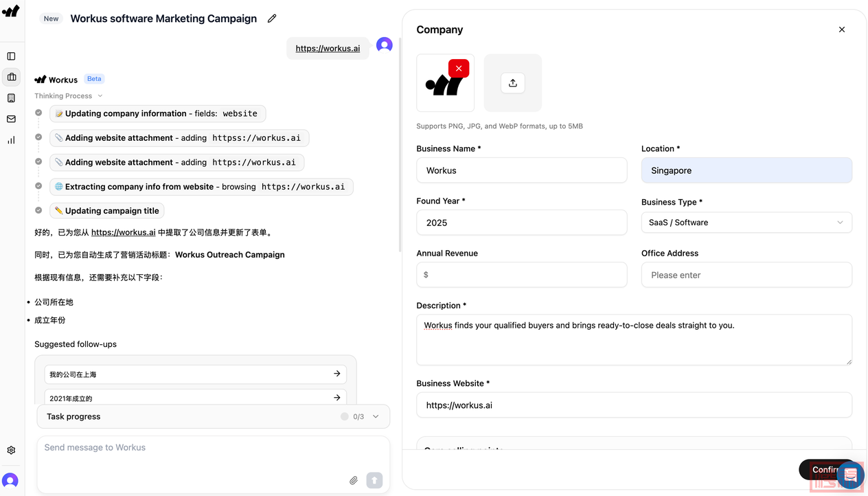
Task: Toggle the sidebar panel icon
Action: click(x=11, y=56)
